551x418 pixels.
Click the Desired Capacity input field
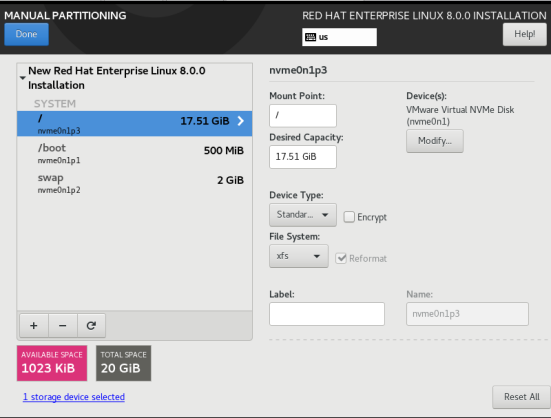click(303, 157)
